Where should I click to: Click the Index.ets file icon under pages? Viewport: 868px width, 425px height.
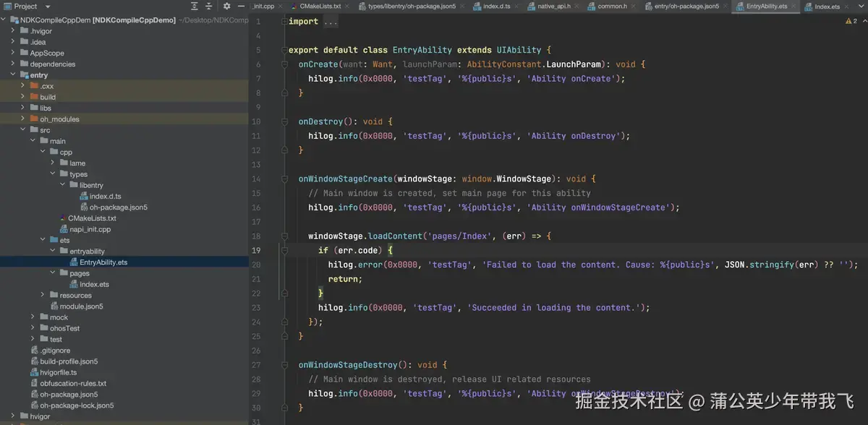click(74, 285)
